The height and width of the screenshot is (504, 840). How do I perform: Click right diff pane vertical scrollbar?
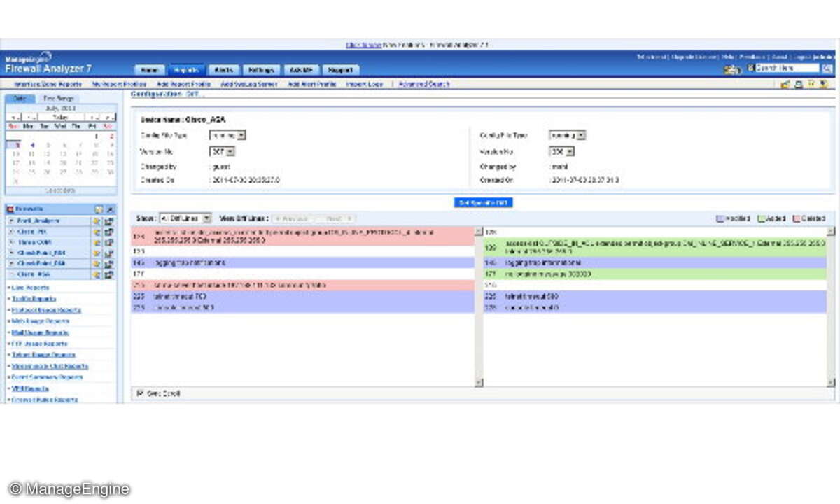pos(831,307)
